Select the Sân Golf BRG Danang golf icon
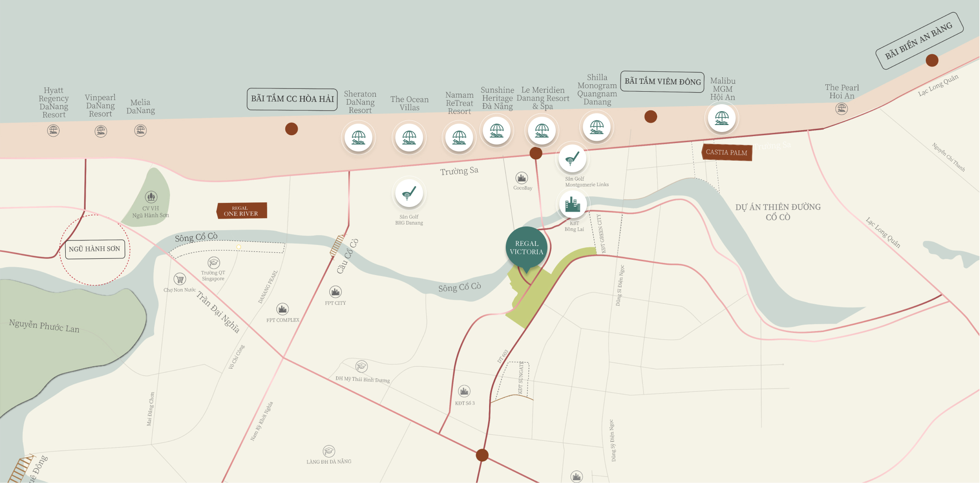This screenshot has width=980, height=483. pyautogui.click(x=409, y=193)
